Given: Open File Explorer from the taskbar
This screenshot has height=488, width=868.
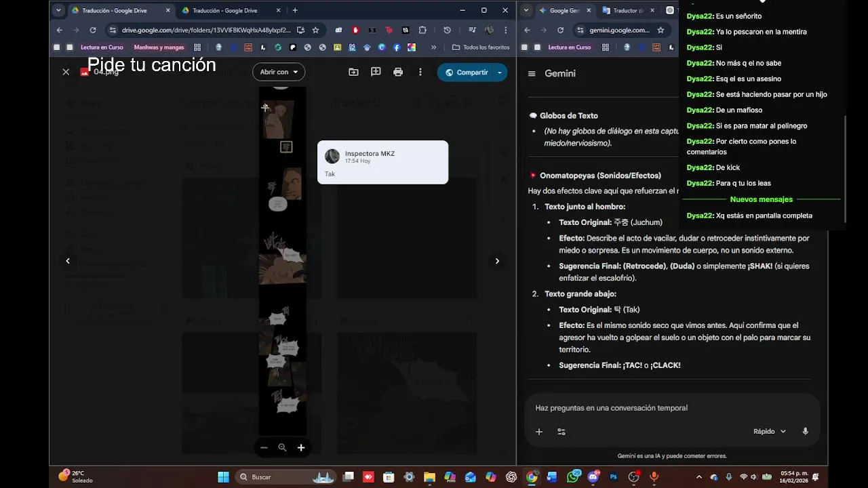Looking at the screenshot, I should [429, 477].
